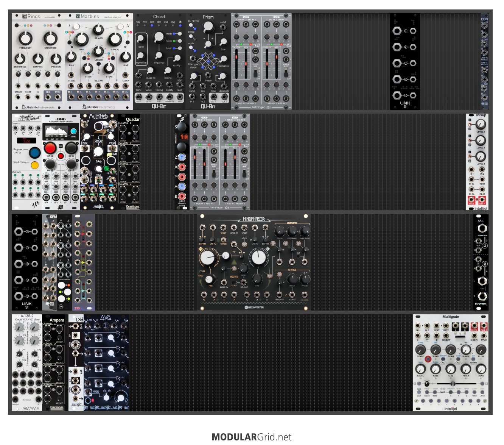
Task: Click the Multigrain OUT R jack
Action: click(484, 325)
